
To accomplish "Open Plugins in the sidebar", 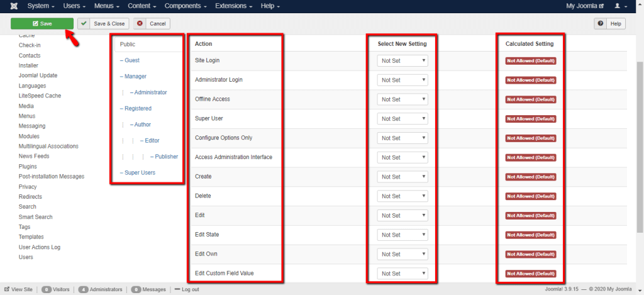I will pos(28,167).
